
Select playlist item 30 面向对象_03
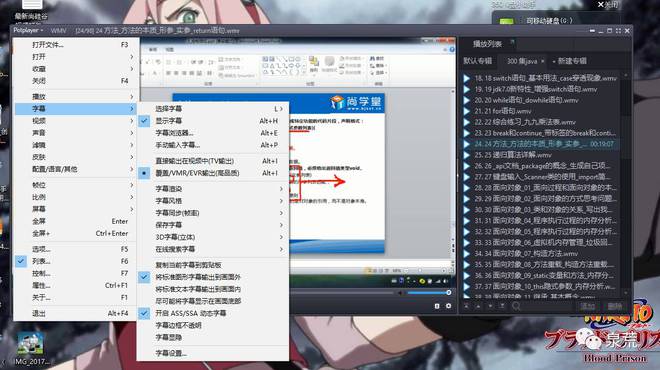541,210
